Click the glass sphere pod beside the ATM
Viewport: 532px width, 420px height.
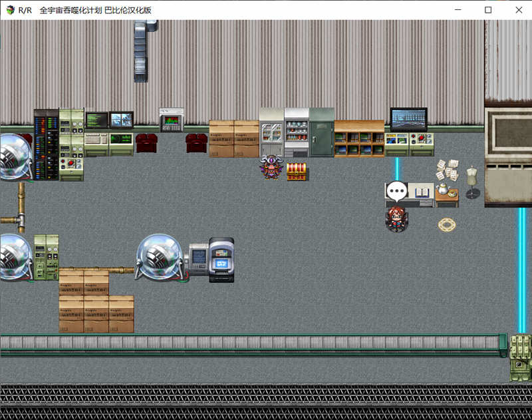[x=159, y=257]
